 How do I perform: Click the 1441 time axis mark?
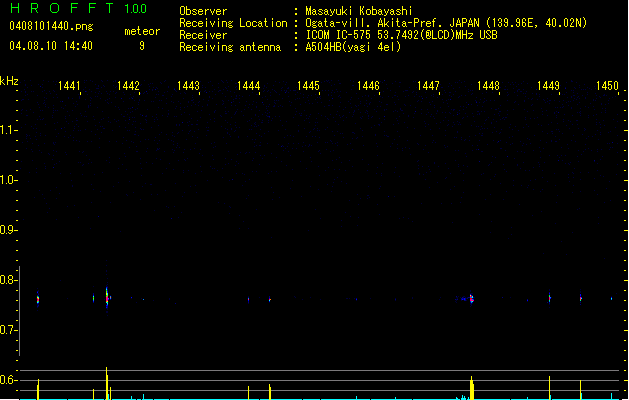[69, 86]
